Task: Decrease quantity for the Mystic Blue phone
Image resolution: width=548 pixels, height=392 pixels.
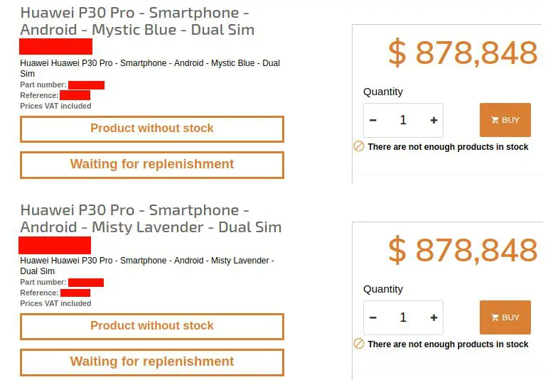Action: tap(373, 121)
